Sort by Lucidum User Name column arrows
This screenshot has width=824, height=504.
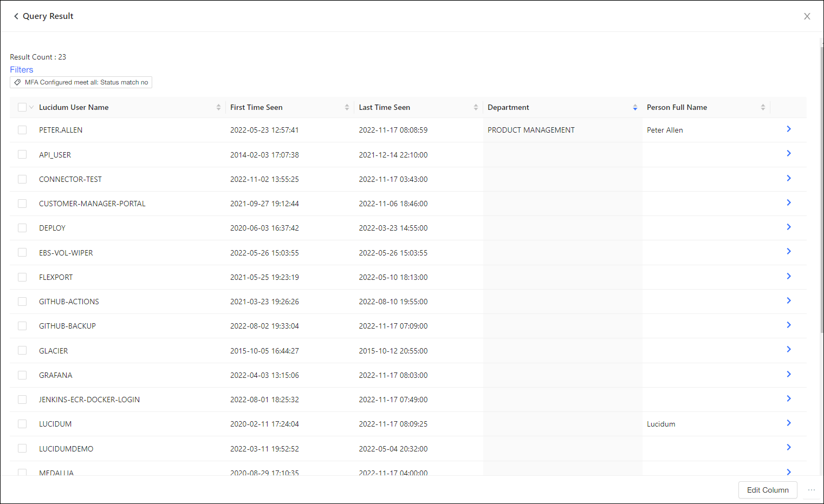coord(218,107)
